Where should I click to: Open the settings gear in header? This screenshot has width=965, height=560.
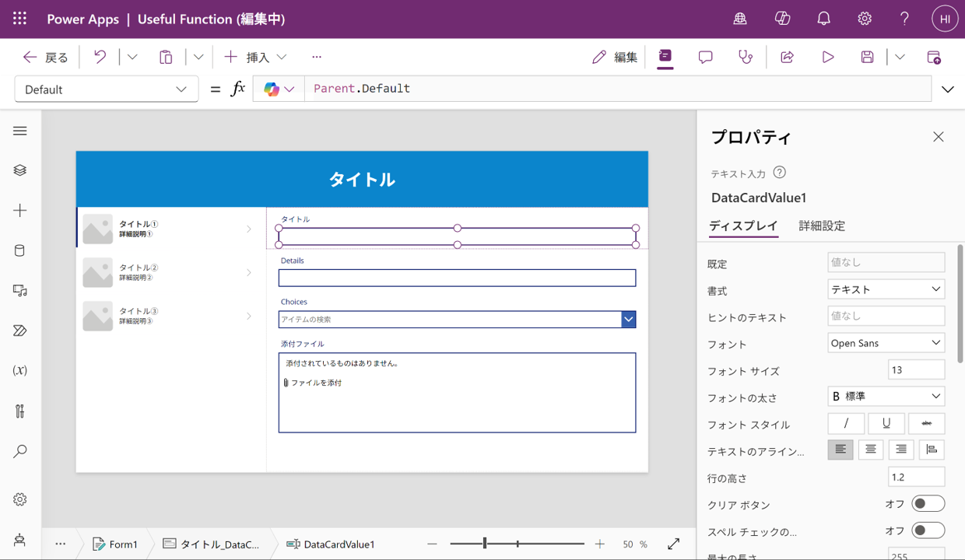(865, 19)
